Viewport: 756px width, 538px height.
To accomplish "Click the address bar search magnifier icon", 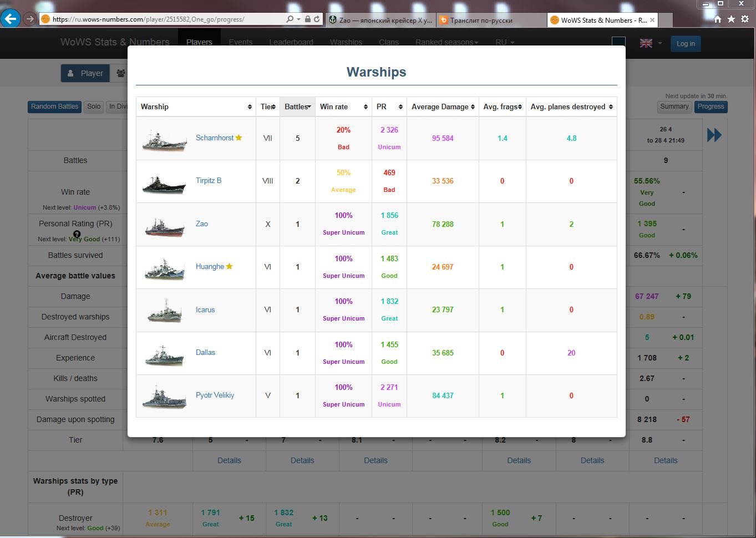I will pyautogui.click(x=290, y=19).
